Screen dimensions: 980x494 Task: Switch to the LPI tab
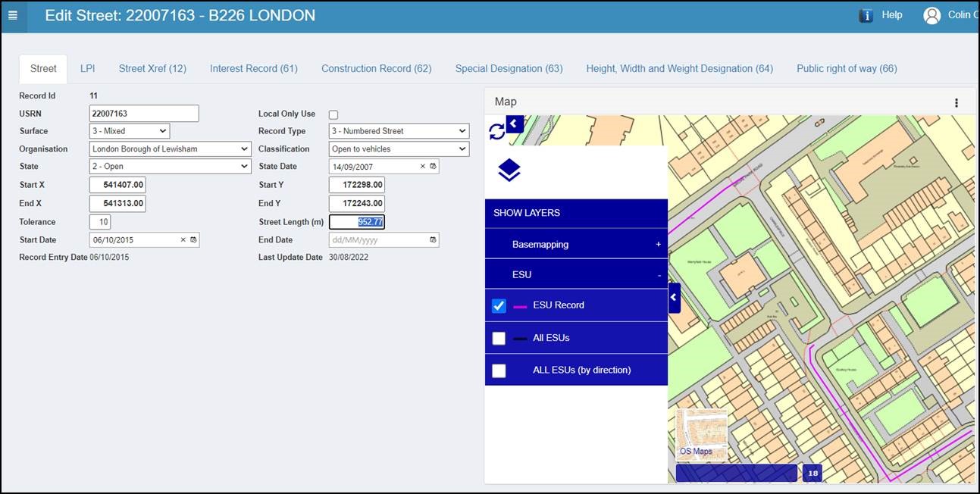coord(88,68)
